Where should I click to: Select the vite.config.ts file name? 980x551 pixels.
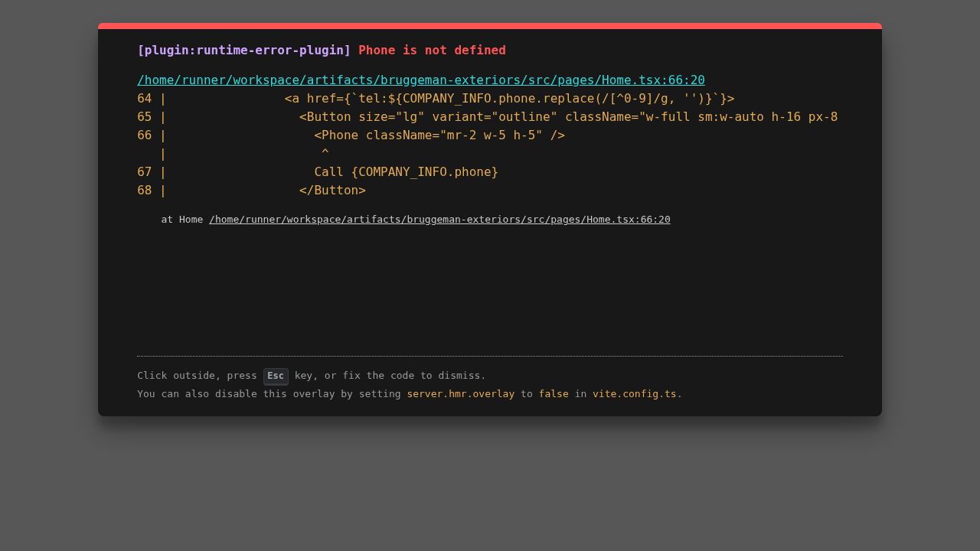point(634,394)
